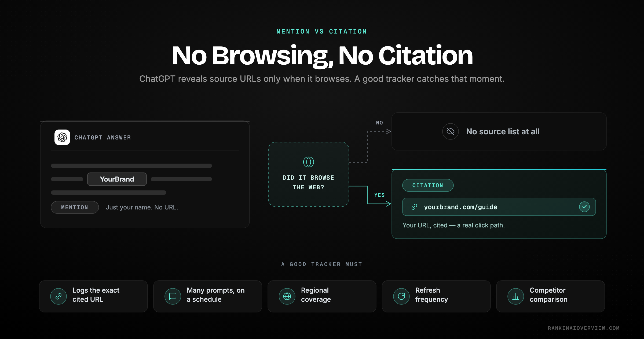Click the 'Many prompts, on a schedule' text
Screen dimensions: 644x339
(216, 295)
